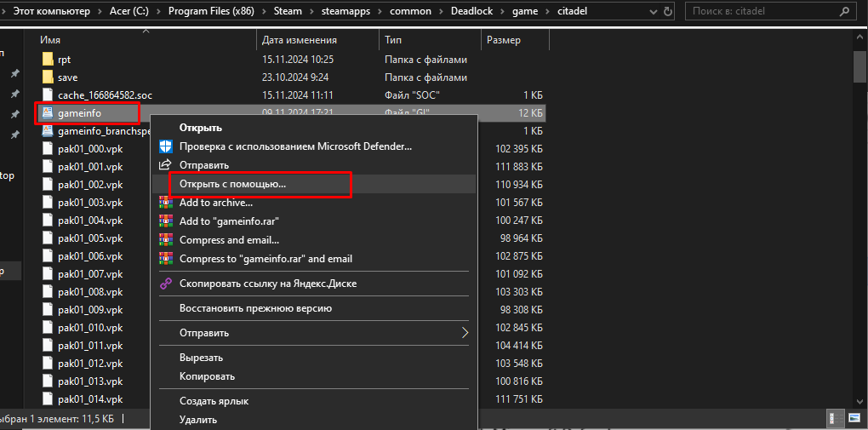Select pak01_012.vpk file name

pos(89,364)
